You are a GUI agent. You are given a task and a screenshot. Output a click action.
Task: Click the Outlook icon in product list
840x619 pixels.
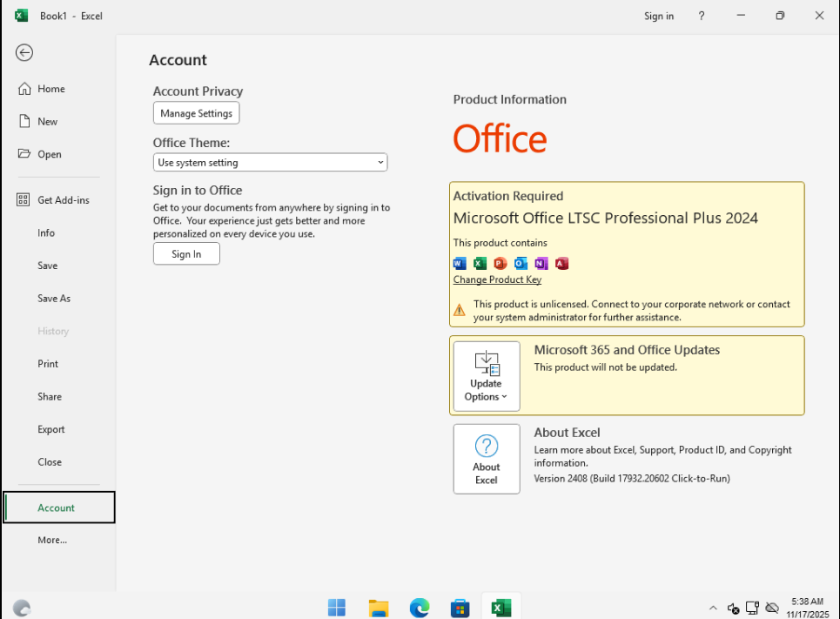521,263
